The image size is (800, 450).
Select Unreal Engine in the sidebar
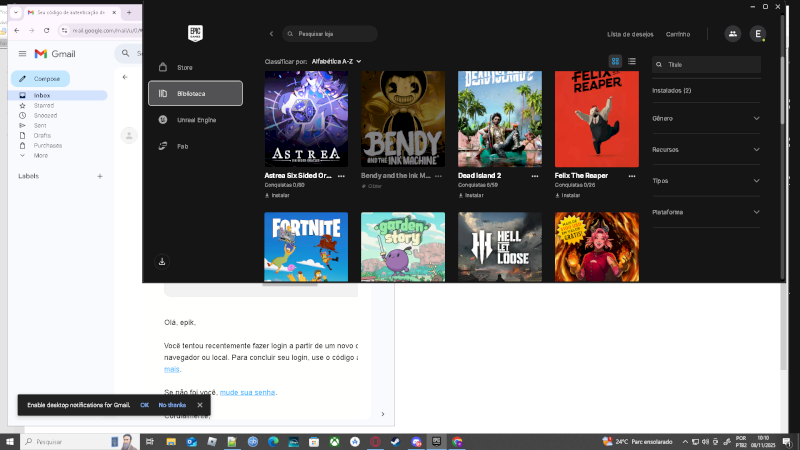[x=195, y=119]
